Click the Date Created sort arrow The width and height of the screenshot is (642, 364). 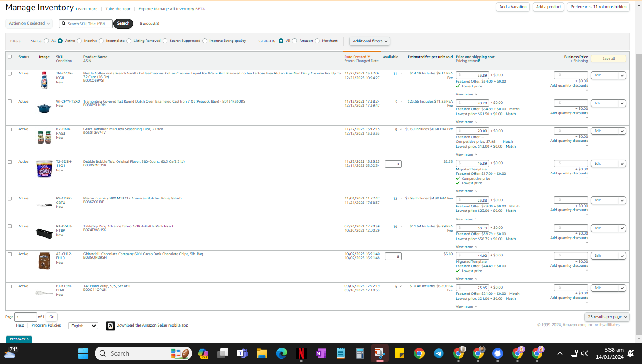tap(369, 57)
